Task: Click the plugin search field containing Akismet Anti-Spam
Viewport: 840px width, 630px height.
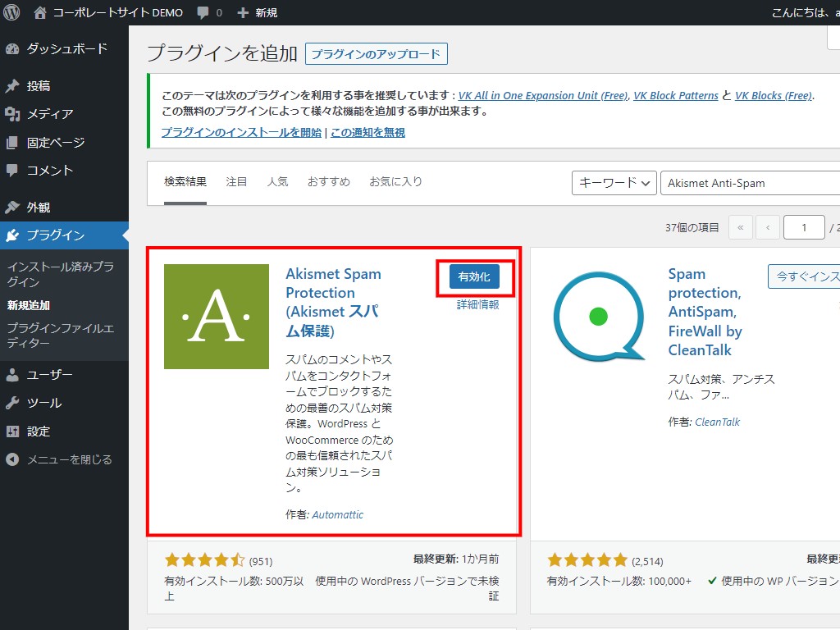Action: tap(748, 183)
